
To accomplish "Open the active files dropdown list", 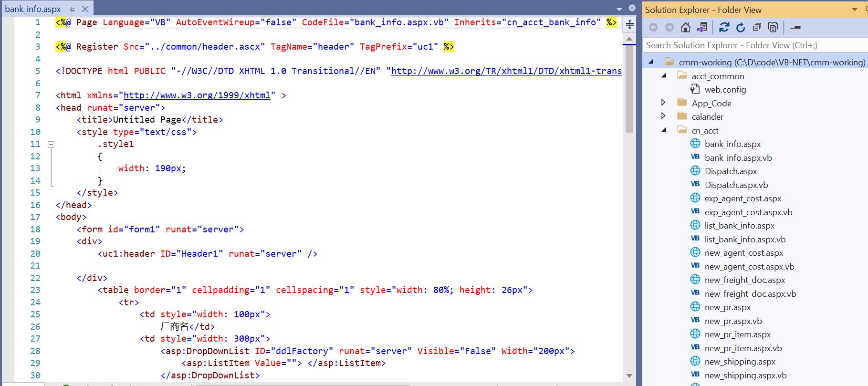I will (x=619, y=9).
